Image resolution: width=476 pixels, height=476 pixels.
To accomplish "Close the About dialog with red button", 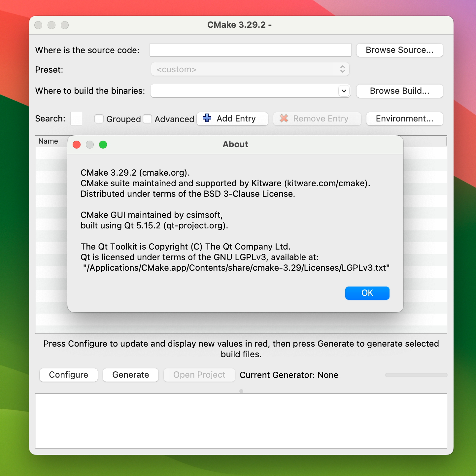I will coord(77,145).
